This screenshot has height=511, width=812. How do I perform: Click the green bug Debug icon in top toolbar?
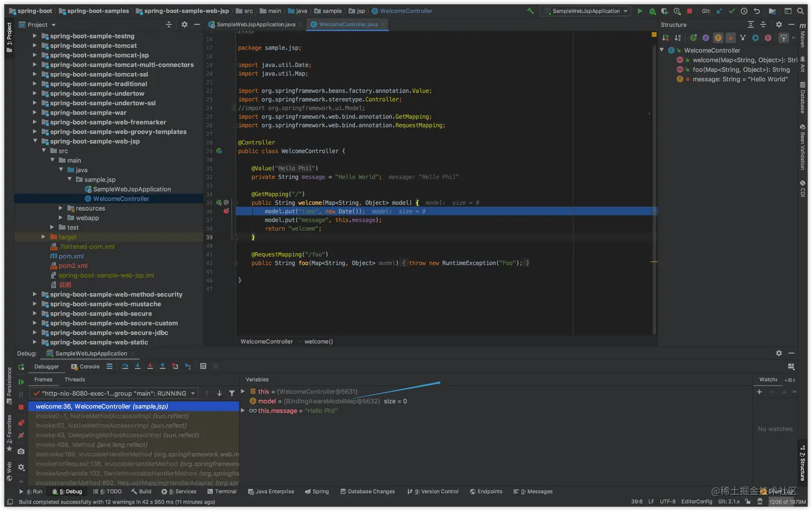pos(652,11)
